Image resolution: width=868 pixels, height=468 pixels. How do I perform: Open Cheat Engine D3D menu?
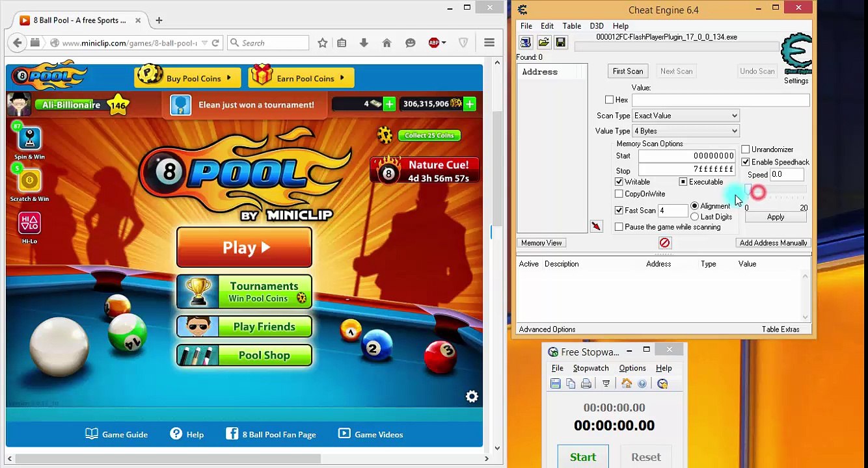(597, 26)
